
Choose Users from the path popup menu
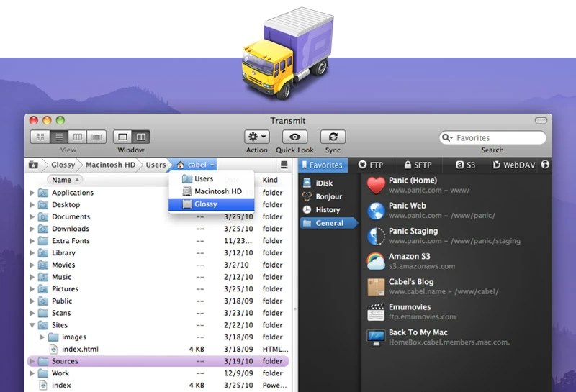coord(211,179)
